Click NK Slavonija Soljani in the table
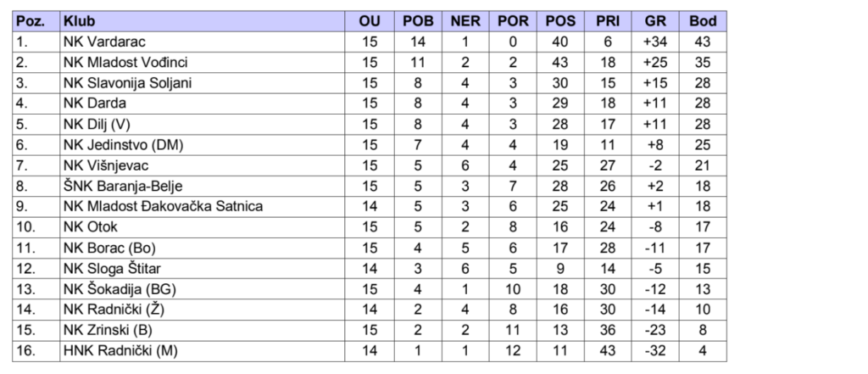Screen dimensions: 868x374 click(127, 83)
